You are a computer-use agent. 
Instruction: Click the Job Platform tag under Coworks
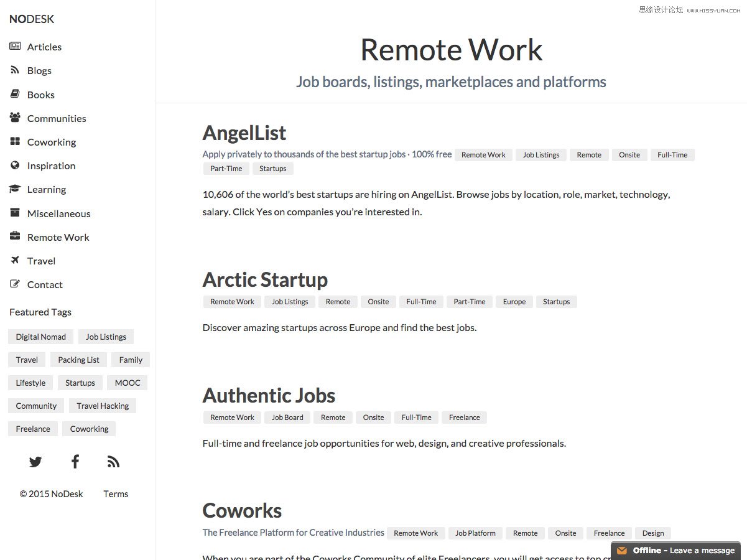coord(475,533)
